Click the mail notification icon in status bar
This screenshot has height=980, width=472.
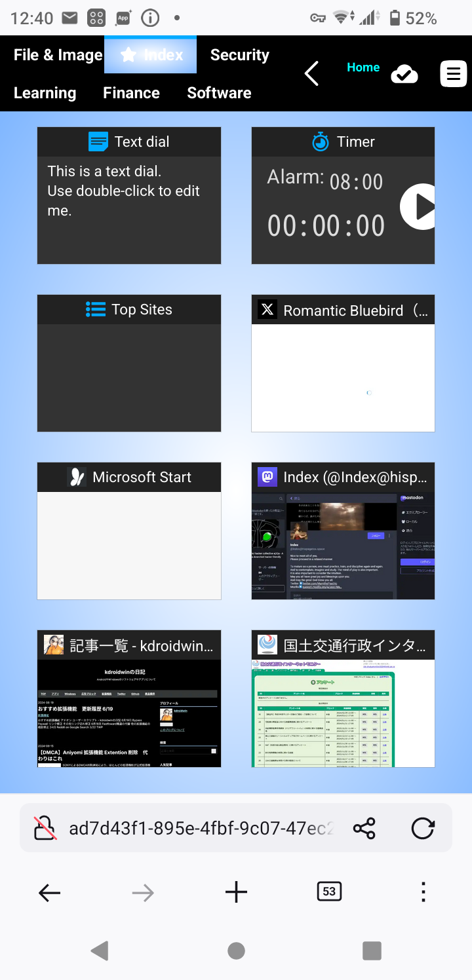pyautogui.click(x=69, y=18)
